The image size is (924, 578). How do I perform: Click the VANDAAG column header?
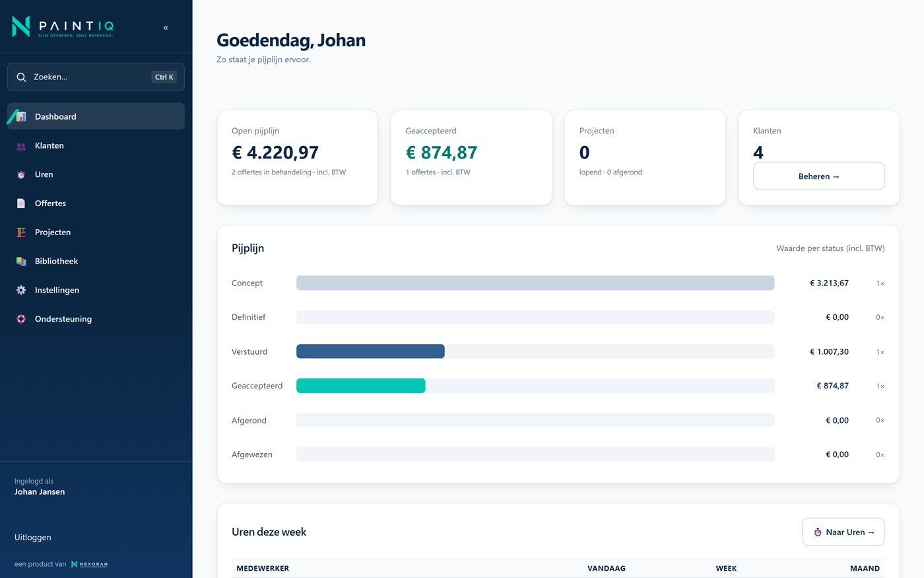[607, 568]
